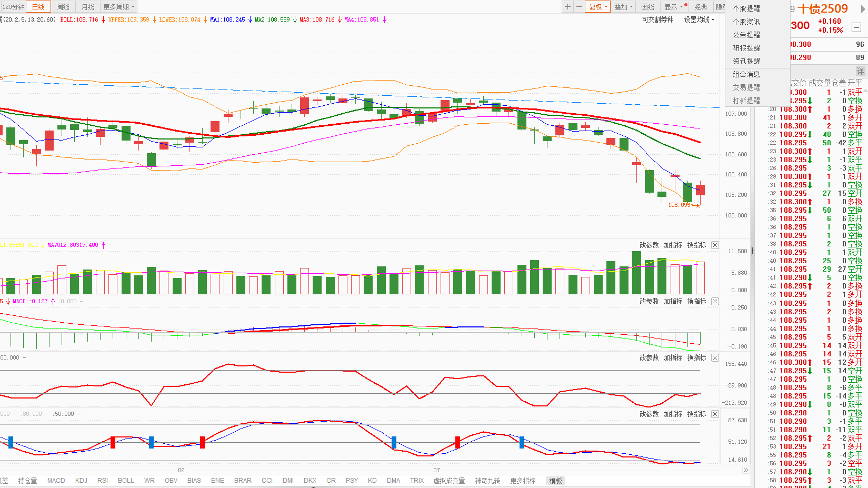Select 资讯提醒 from the popup menu
The height and width of the screenshot is (488, 868).
tap(746, 61)
